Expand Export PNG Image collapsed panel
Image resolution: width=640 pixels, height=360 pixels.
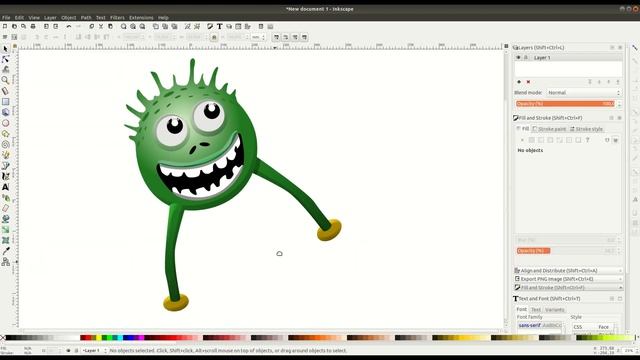(568, 279)
